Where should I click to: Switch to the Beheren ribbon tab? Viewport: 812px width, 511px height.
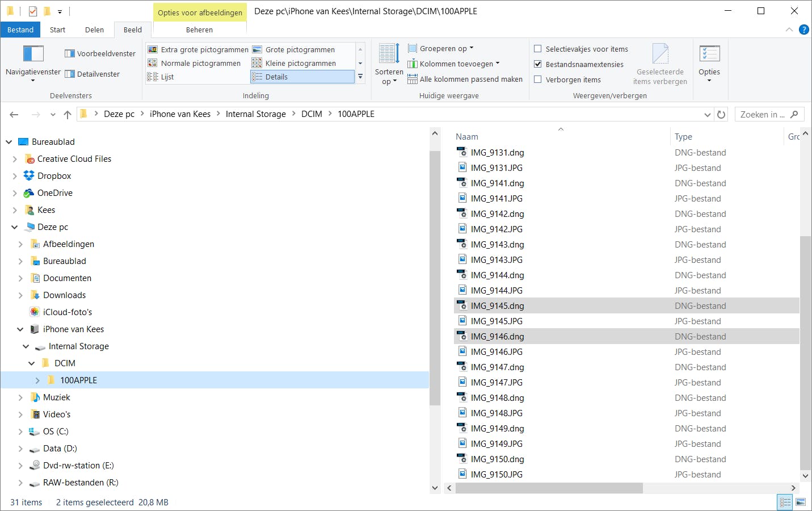[x=200, y=30]
